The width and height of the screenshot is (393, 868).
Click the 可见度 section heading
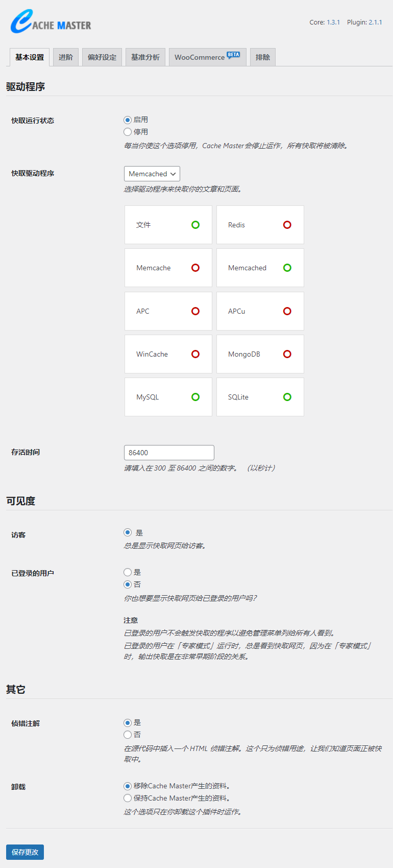pos(20,501)
